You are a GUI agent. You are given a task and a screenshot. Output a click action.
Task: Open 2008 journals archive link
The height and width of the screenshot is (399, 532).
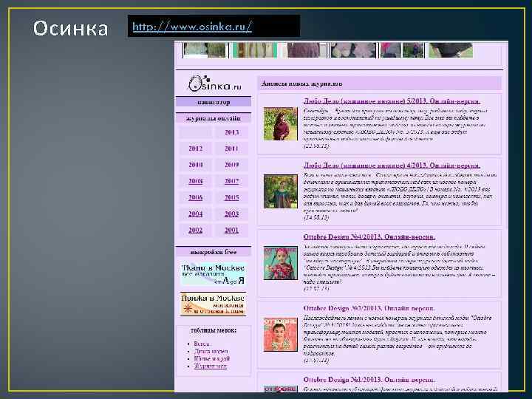point(195,181)
